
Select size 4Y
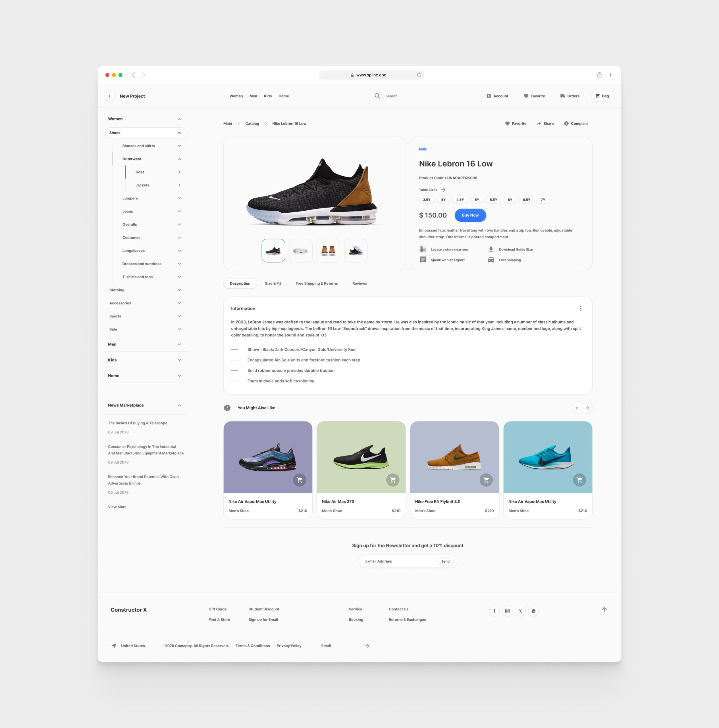point(443,200)
